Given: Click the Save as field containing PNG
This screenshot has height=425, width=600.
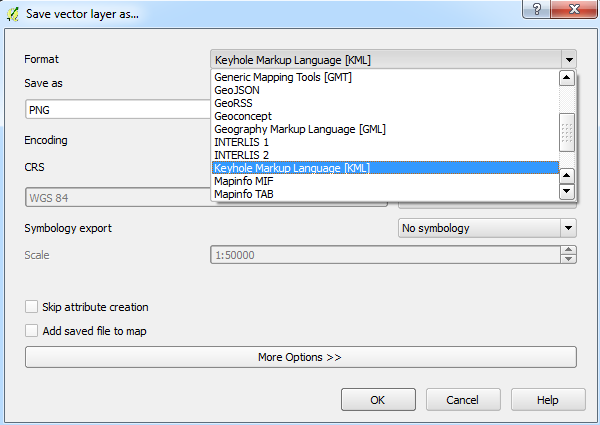Looking at the screenshot, I should [x=118, y=110].
